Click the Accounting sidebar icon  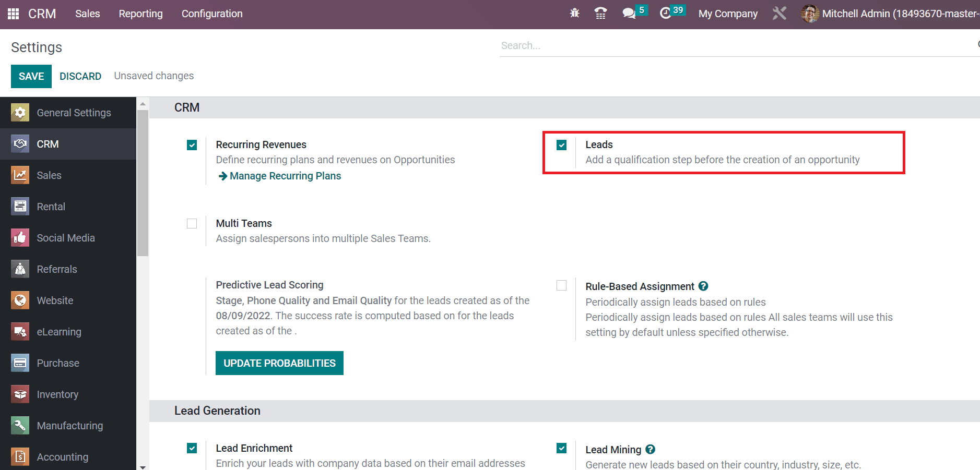(20, 457)
